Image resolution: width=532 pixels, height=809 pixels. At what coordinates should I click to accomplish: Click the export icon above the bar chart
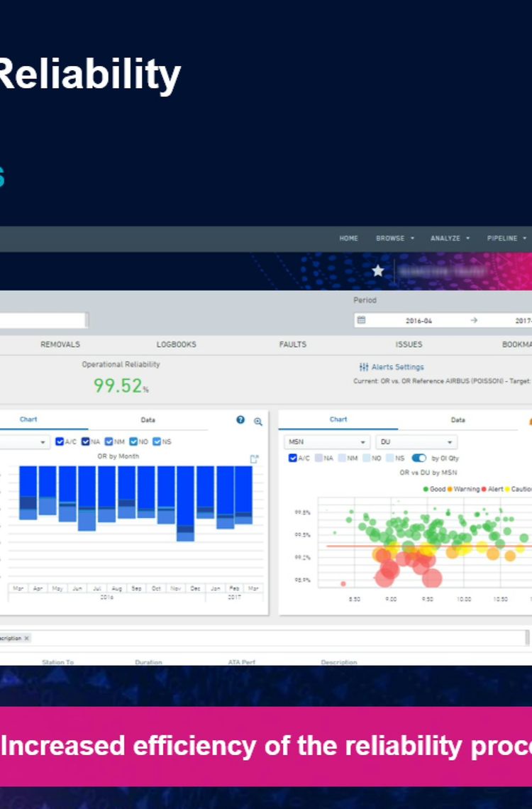[255, 459]
